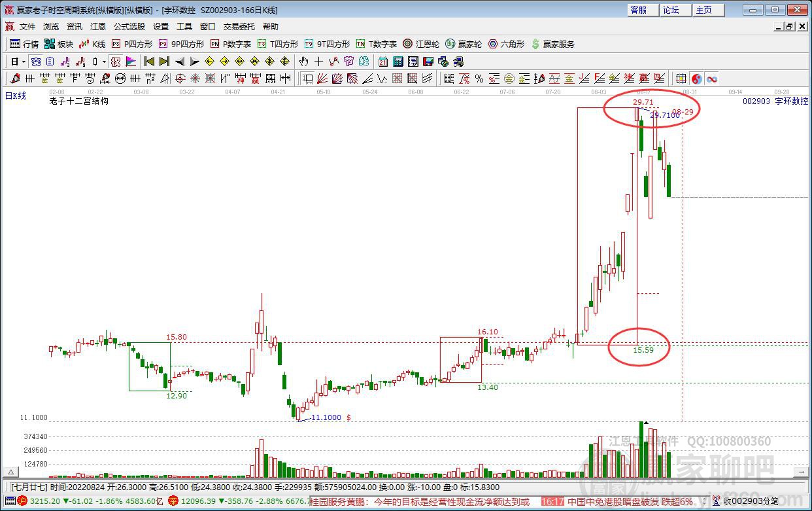Click the 15.59 price label
This screenshot has width=812, height=511.
coord(643,351)
